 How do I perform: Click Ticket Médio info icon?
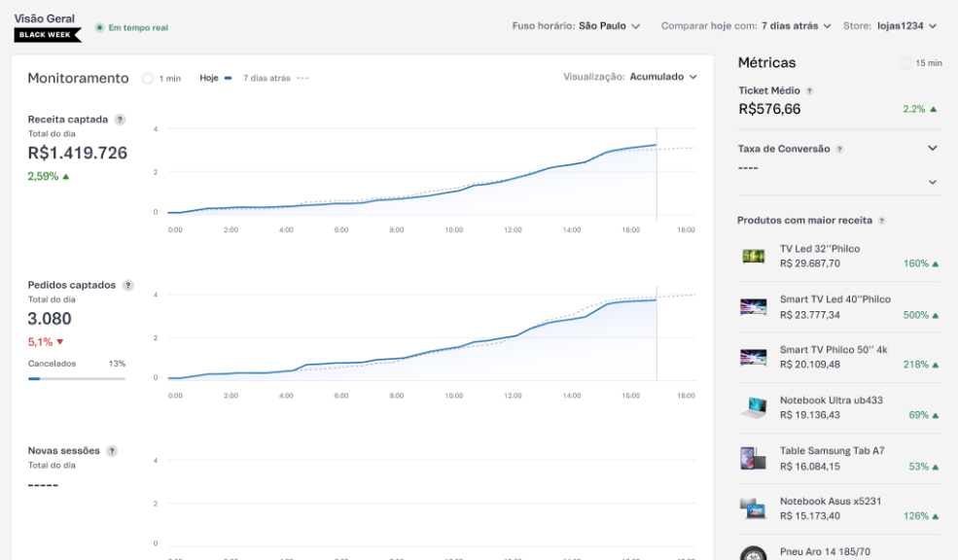(809, 90)
